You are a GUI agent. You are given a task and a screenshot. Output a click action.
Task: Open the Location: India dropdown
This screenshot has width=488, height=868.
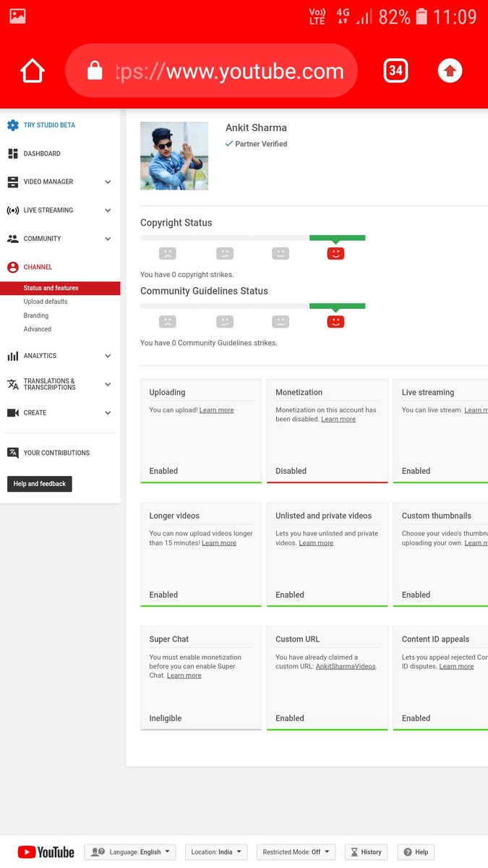(x=216, y=852)
